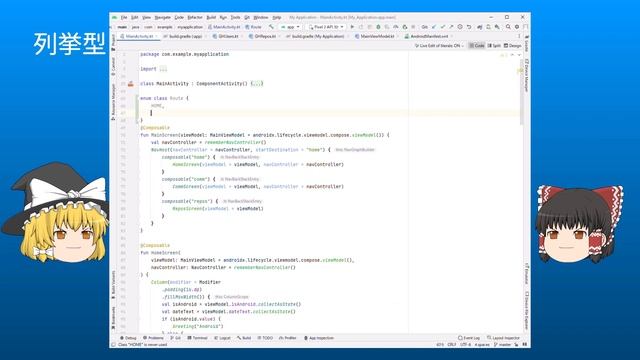The height and width of the screenshot is (360, 640).
Task: Open the Problems tool window
Action: click(153, 338)
